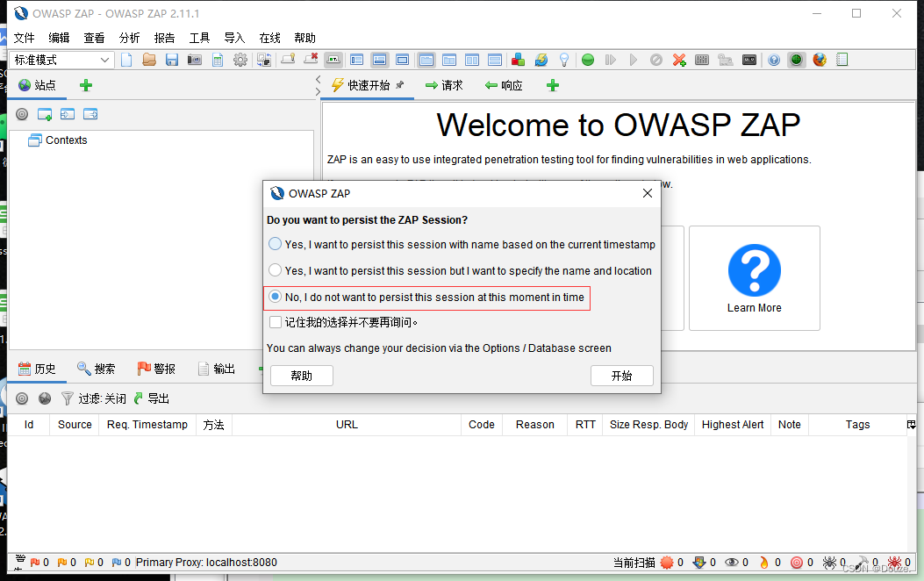Open the 分析 menu
This screenshot has width=924, height=581.
point(129,38)
